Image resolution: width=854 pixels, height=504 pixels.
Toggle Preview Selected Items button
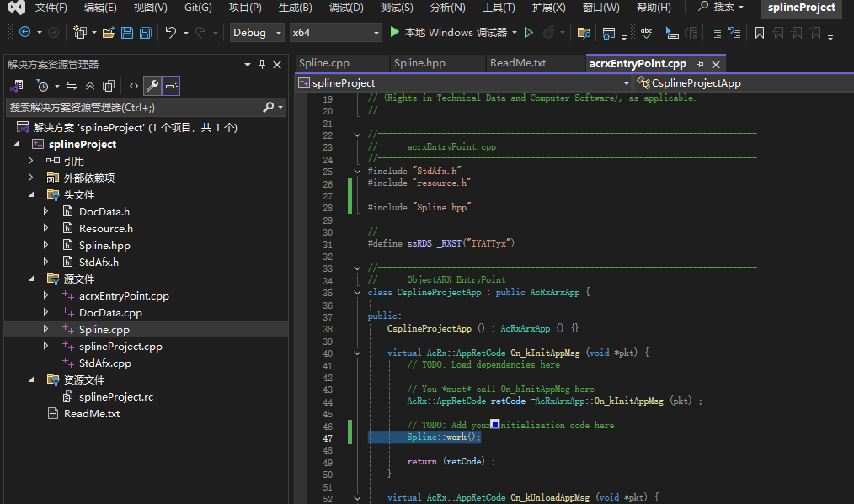pyautogui.click(x=171, y=86)
